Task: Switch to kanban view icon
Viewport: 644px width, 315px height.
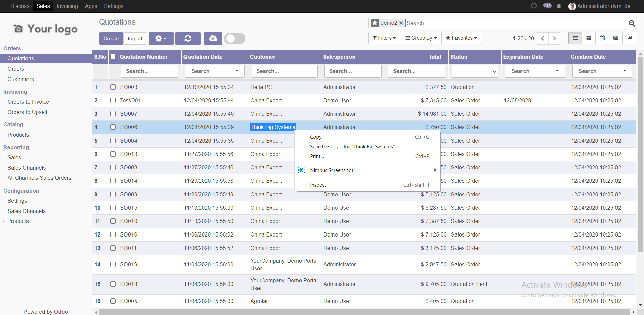Action: (589, 38)
